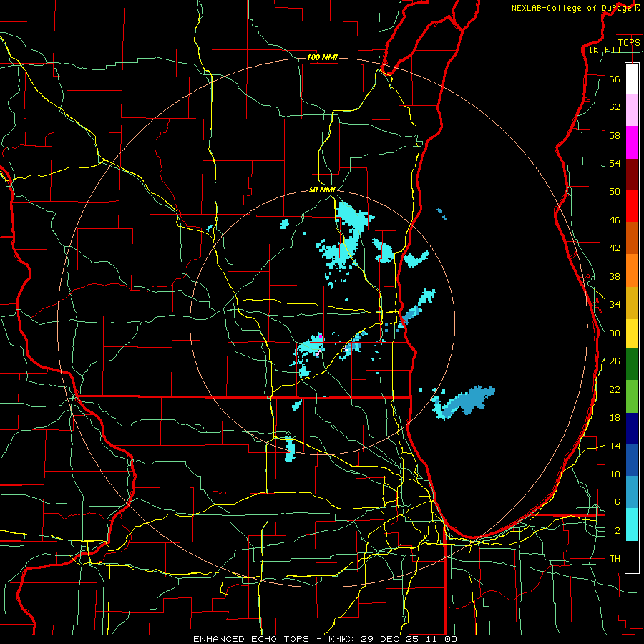This screenshot has height=644, width=644.
Task: Click the orange legend band near 38
Action: coord(632,270)
